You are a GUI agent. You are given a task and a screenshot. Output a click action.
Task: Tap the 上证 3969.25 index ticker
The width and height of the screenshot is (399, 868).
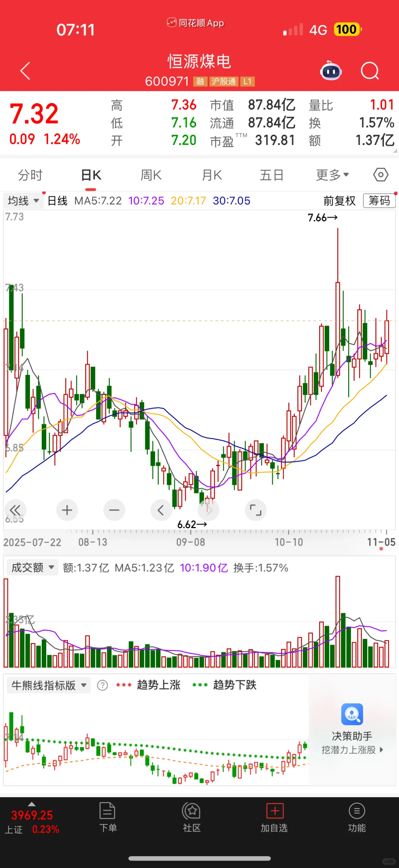pos(32,822)
